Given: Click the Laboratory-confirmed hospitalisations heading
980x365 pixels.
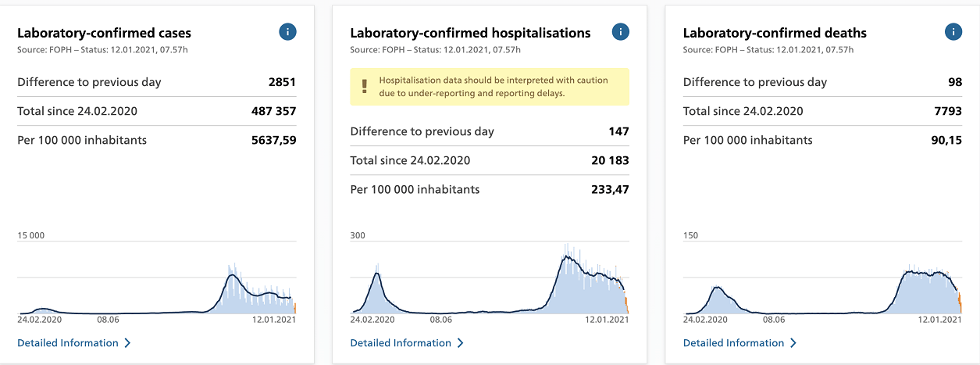Looking at the screenshot, I should point(470,33).
